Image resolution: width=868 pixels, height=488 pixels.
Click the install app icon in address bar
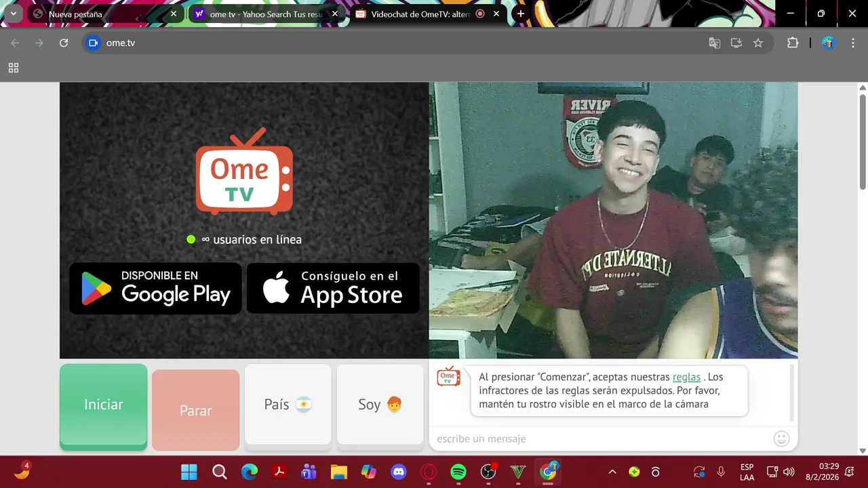tap(736, 43)
